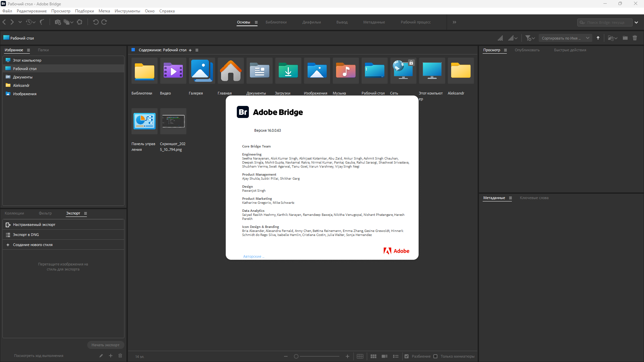644x362 pixels.
Task: Open the Инструменты menu
Action: click(x=127, y=11)
